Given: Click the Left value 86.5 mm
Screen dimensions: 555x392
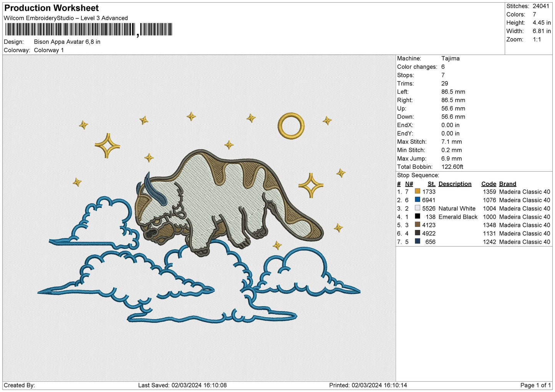Looking at the screenshot, I should (453, 92).
